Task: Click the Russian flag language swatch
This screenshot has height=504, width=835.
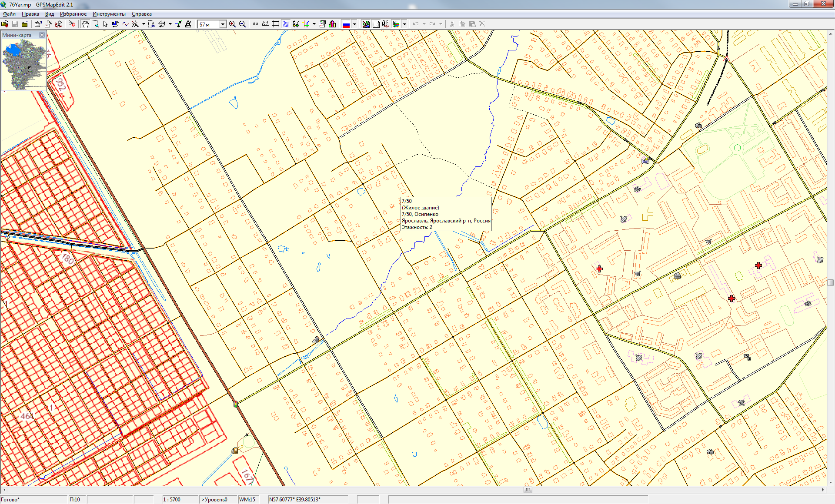Action: [x=346, y=24]
